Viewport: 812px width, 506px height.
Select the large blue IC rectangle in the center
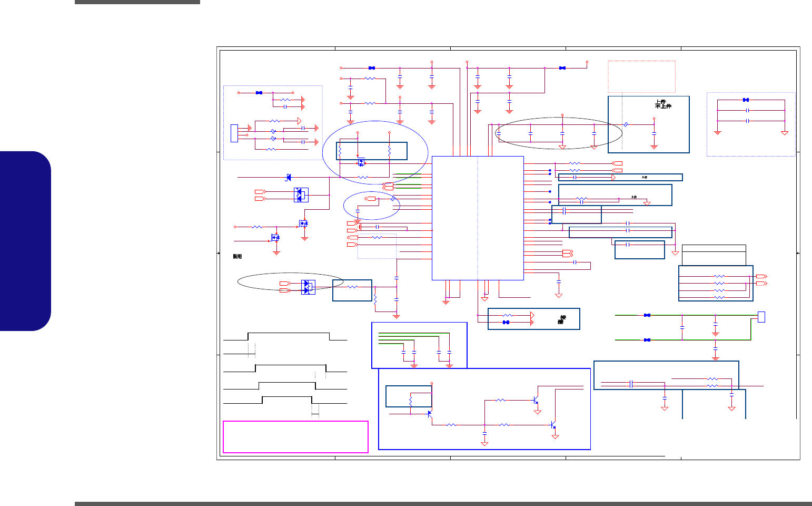pos(478,218)
